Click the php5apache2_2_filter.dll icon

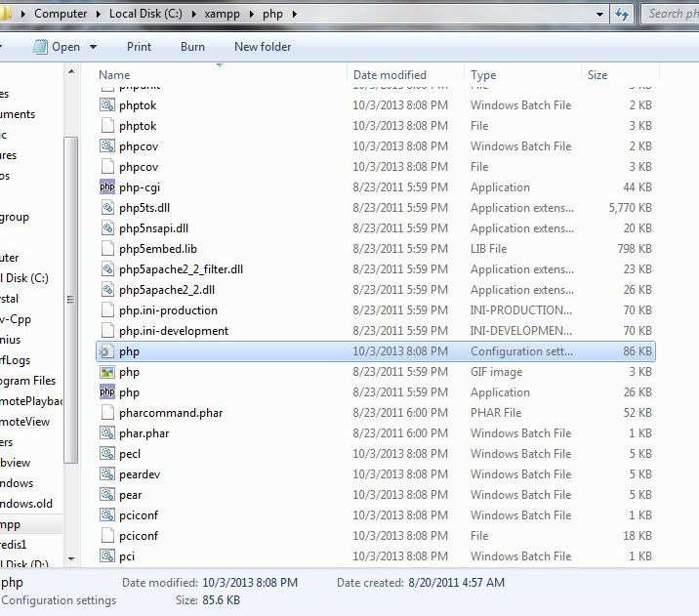click(107, 269)
